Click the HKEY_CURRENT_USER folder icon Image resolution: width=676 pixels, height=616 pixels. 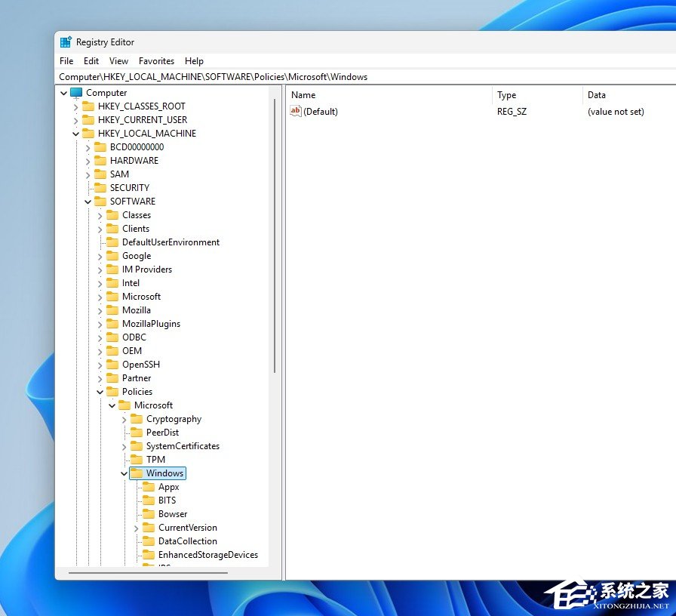tap(88, 119)
